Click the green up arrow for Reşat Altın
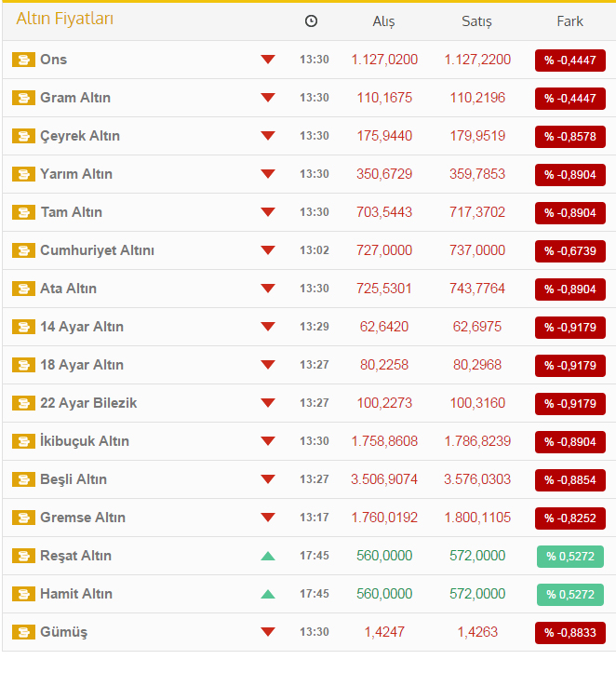Viewport: 616px width, 673px height. click(x=268, y=557)
